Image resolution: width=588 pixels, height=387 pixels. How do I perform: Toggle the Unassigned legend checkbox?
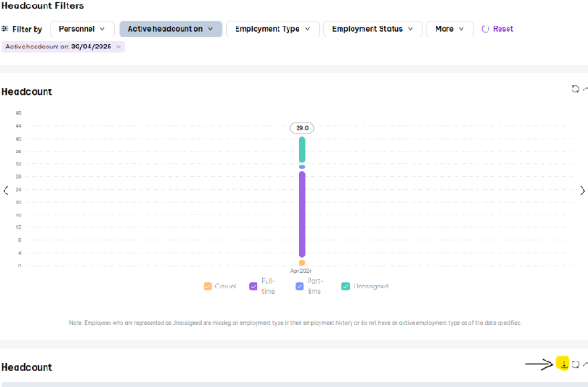[x=346, y=286]
